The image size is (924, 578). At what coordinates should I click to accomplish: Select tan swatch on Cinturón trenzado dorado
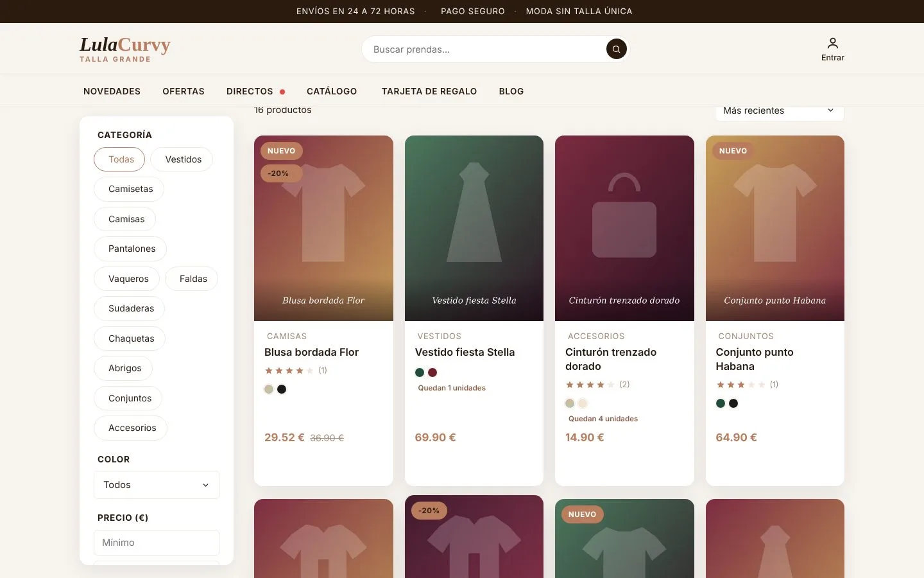(570, 403)
